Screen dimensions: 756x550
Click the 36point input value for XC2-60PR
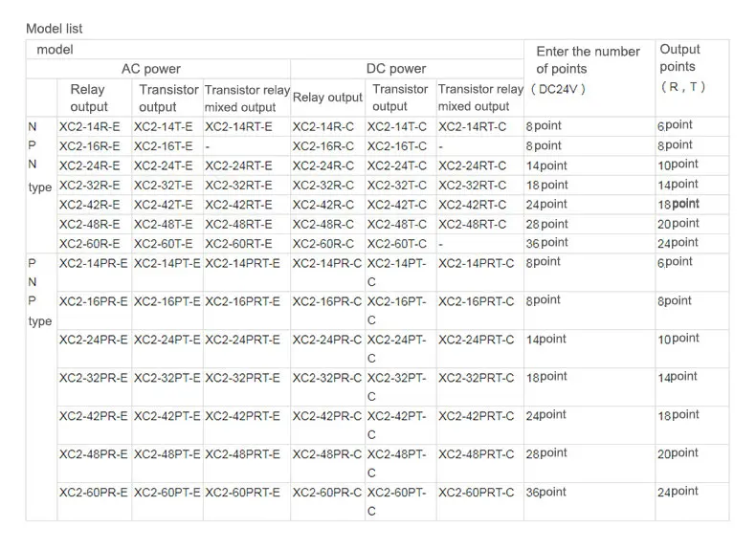545,493
